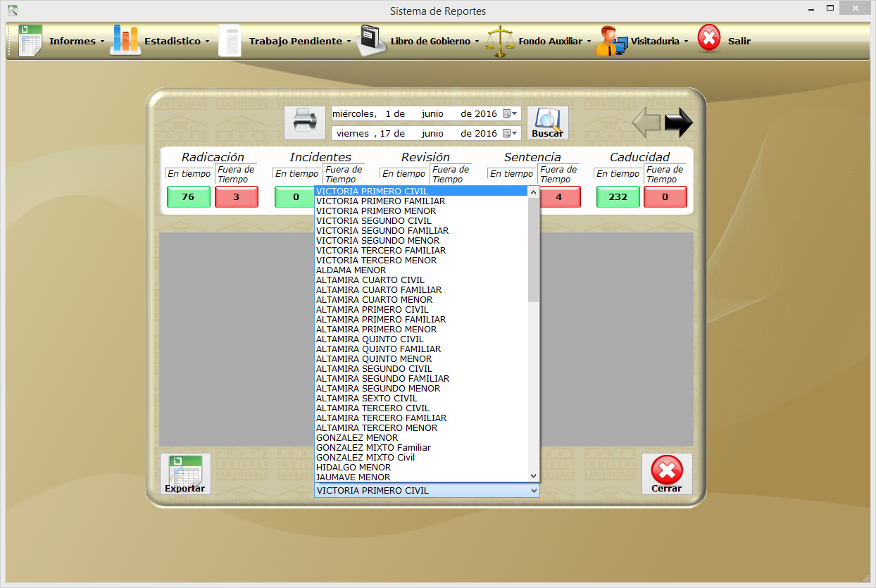
Task: Open the Visitaduria menu
Action: coord(659,41)
